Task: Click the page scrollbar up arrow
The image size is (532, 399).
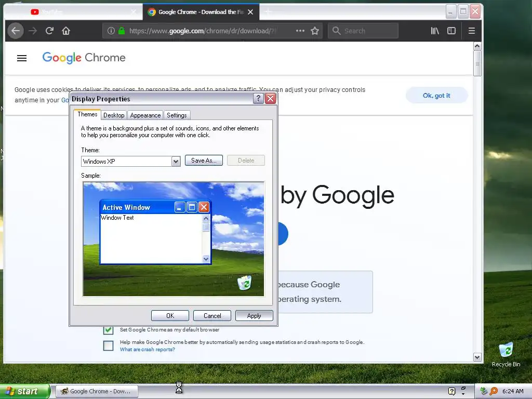Action: [477, 46]
